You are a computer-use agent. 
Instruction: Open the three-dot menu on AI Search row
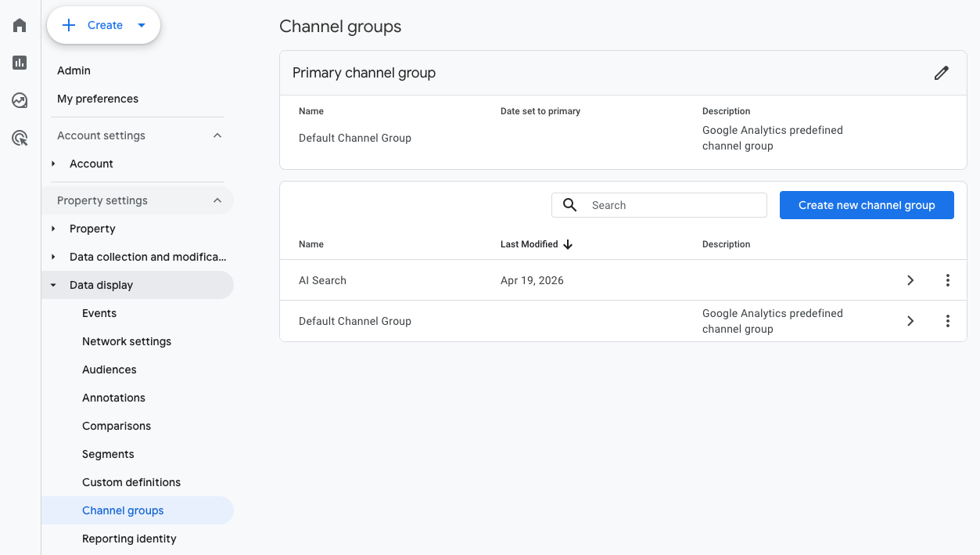pyautogui.click(x=947, y=279)
